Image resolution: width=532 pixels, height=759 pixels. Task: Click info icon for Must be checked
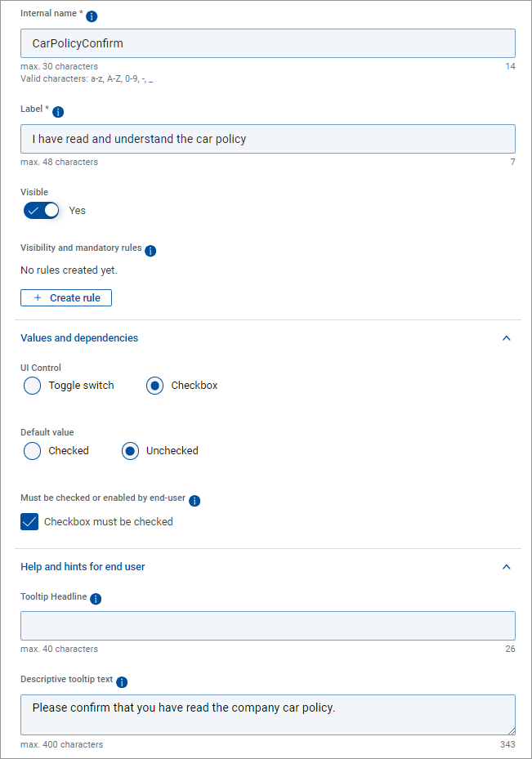(x=194, y=500)
